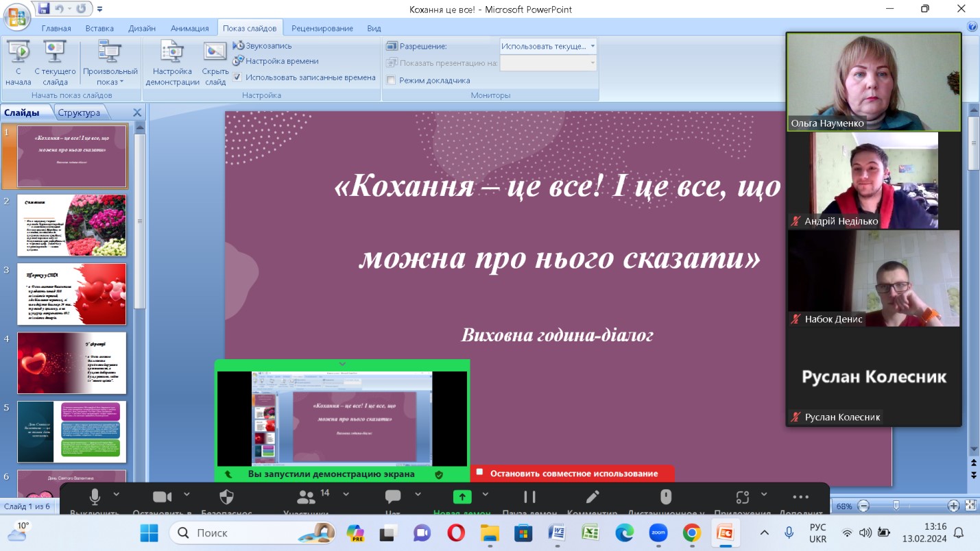Click zoom out minus button
The width and height of the screenshot is (980, 551).
[x=863, y=506]
